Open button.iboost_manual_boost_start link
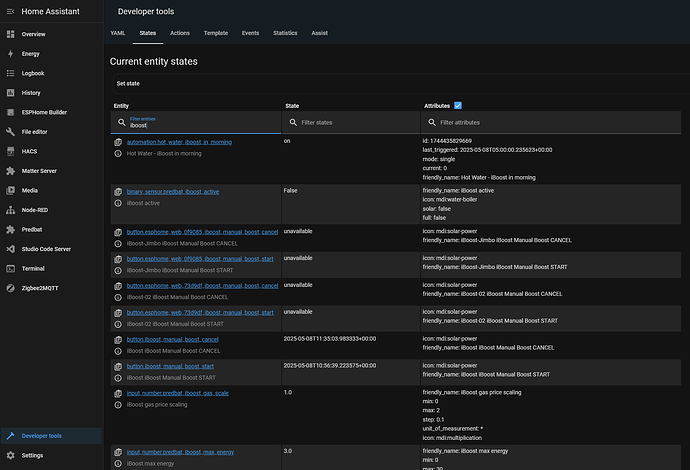The image size is (690, 470). pos(170,366)
